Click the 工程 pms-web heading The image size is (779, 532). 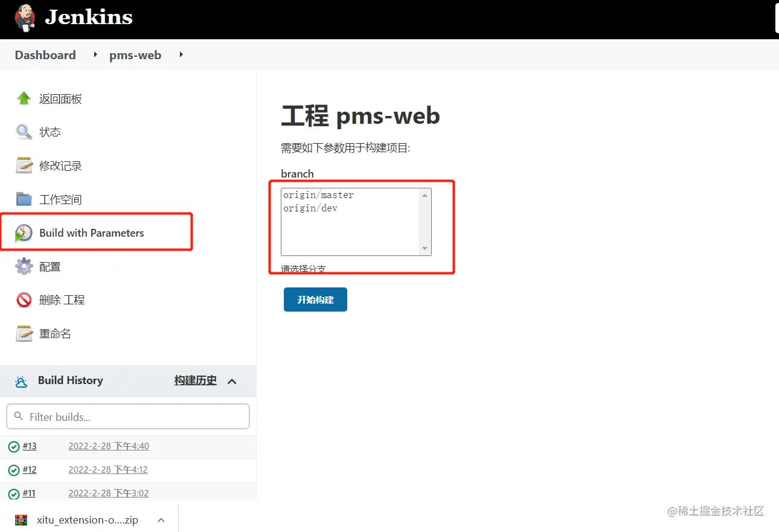[361, 115]
